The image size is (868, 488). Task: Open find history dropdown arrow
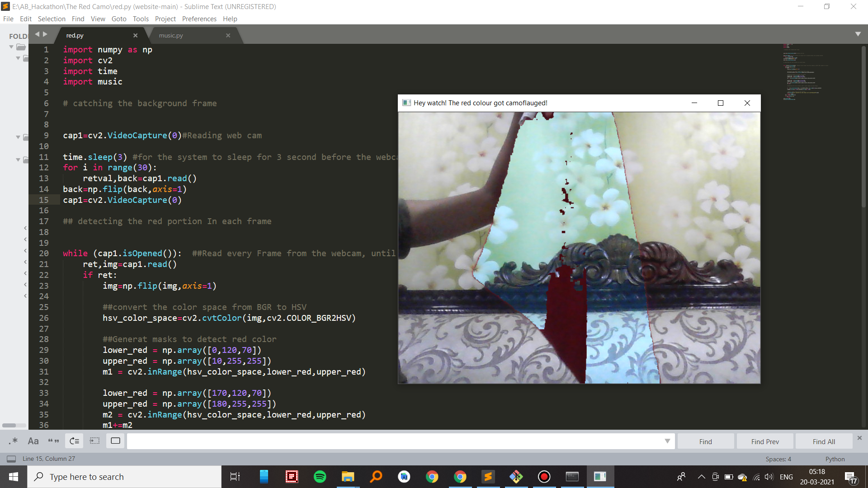click(667, 441)
